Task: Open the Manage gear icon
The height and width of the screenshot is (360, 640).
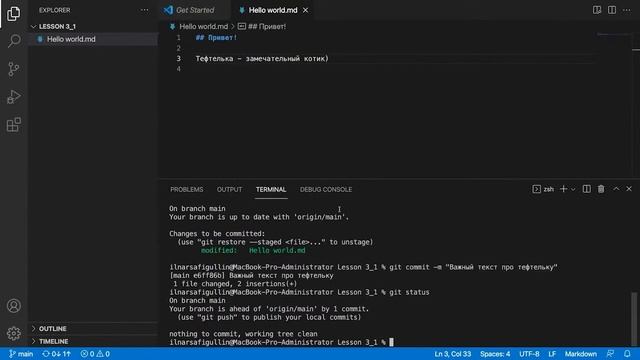Action: [x=13, y=333]
